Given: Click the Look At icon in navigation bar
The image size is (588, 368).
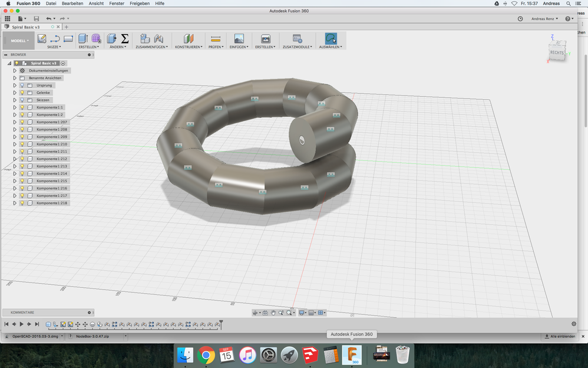Looking at the screenshot, I should (265, 313).
